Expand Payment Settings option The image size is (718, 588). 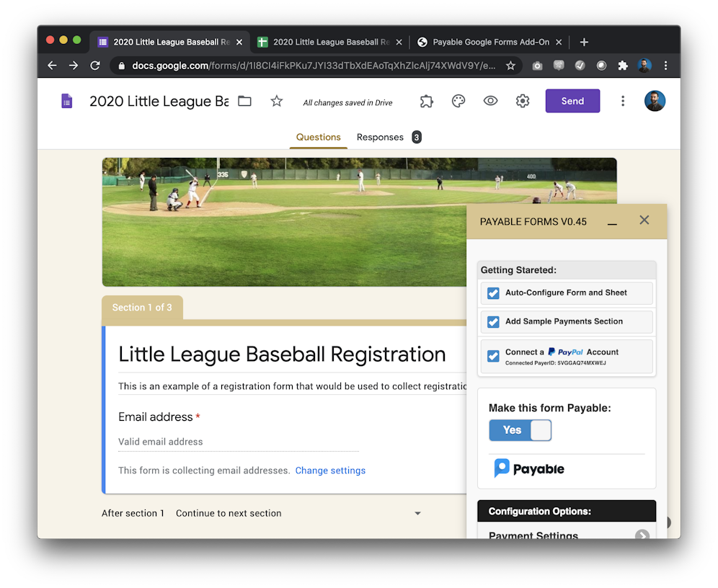pyautogui.click(x=642, y=535)
